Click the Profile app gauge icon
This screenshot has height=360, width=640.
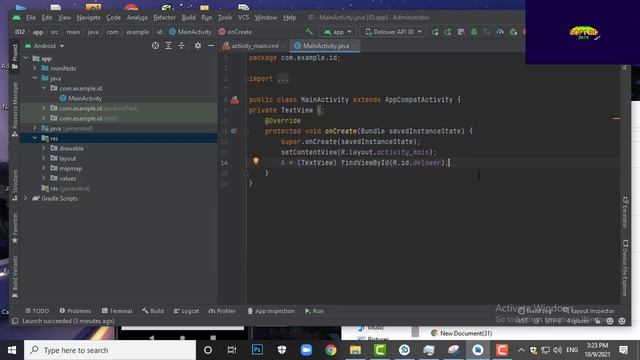coord(500,32)
